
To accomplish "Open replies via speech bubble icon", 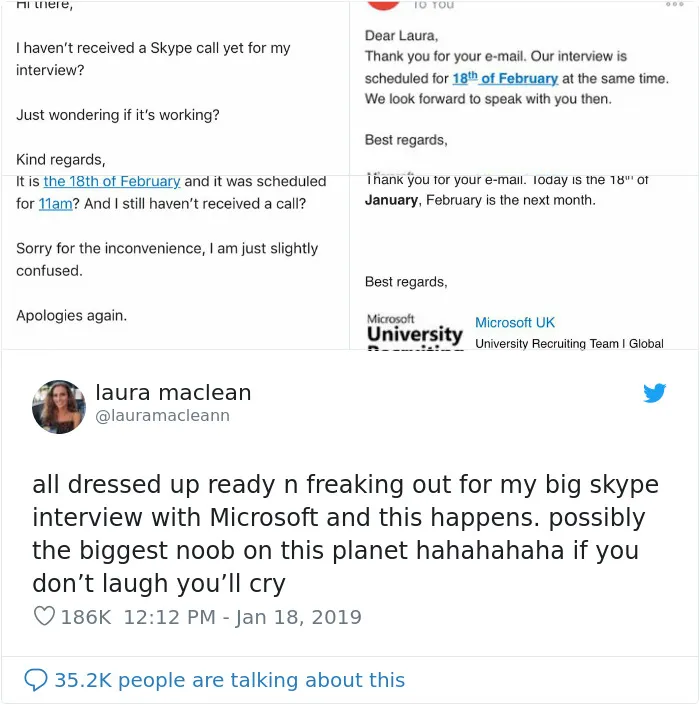I will [x=36, y=680].
